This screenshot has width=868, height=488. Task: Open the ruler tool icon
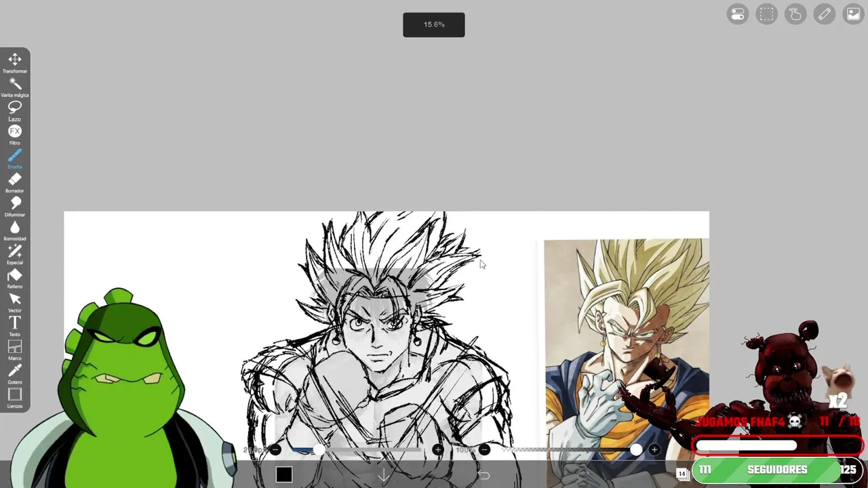pyautogui.click(x=825, y=14)
